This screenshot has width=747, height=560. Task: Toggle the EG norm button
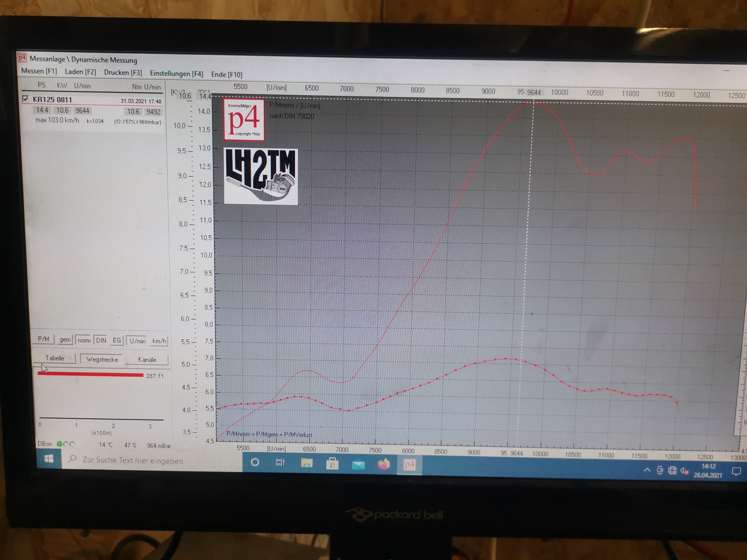pyautogui.click(x=117, y=340)
